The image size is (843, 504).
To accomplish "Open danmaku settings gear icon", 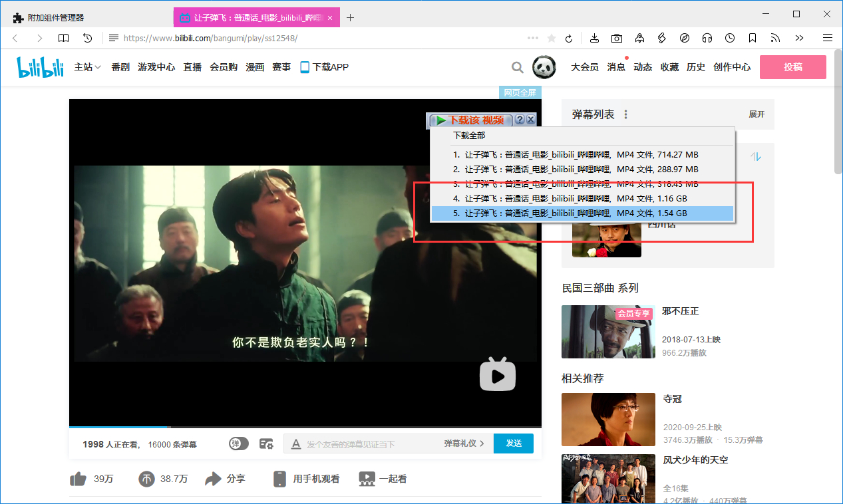I will [266, 443].
